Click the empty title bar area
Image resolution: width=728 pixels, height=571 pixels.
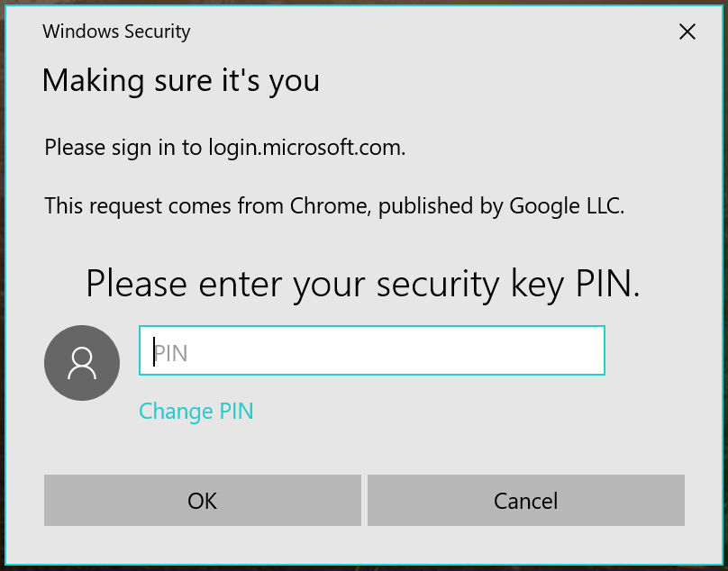(x=432, y=32)
